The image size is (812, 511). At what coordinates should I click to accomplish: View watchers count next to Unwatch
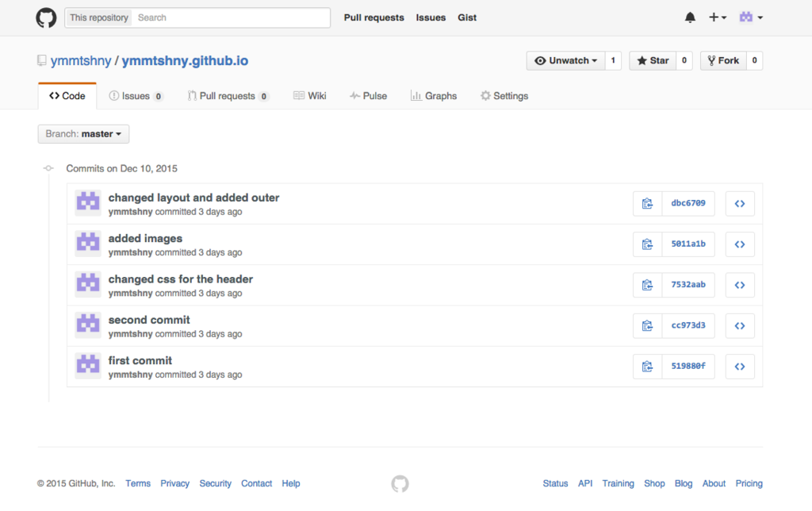pyautogui.click(x=613, y=60)
